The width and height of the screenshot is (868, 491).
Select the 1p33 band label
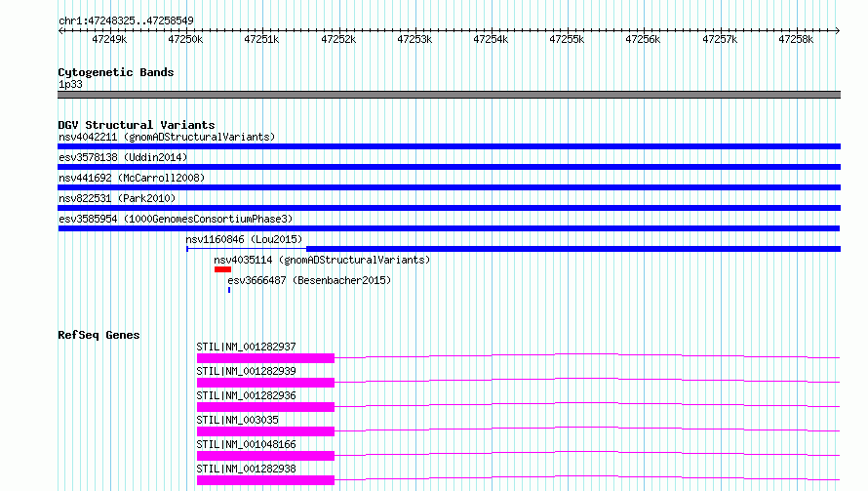pyautogui.click(x=70, y=84)
